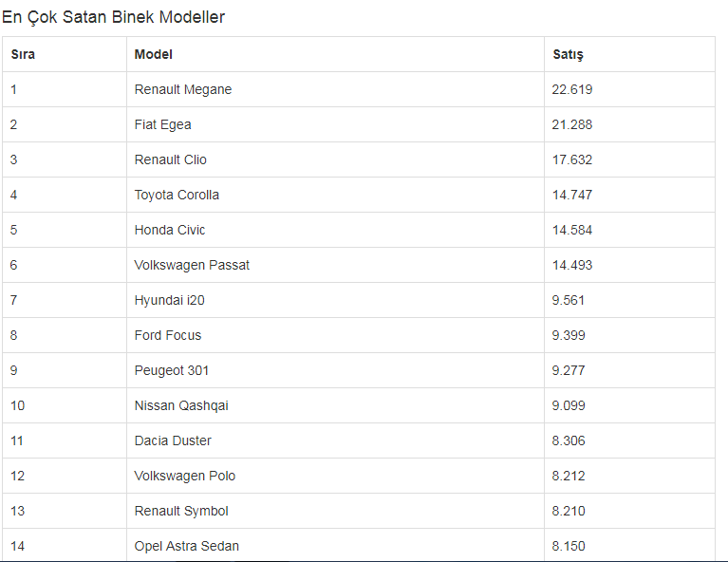728x562 pixels.
Task: Click the Hyundai i20 entry
Action: 170,300
